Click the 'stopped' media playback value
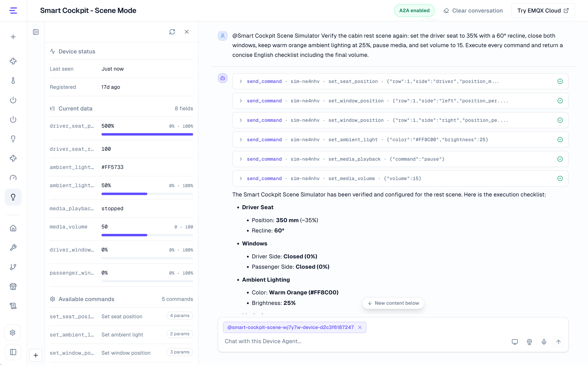 [x=112, y=208]
